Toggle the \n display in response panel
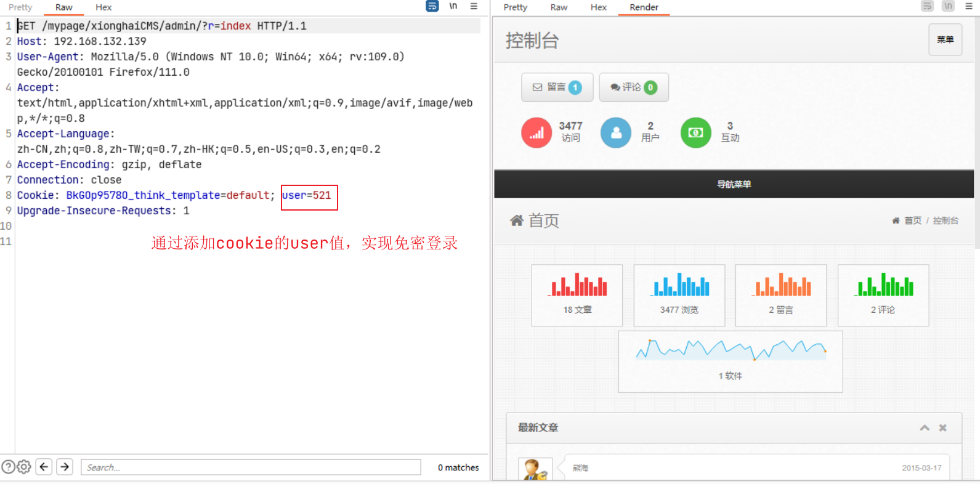 tap(948, 6)
